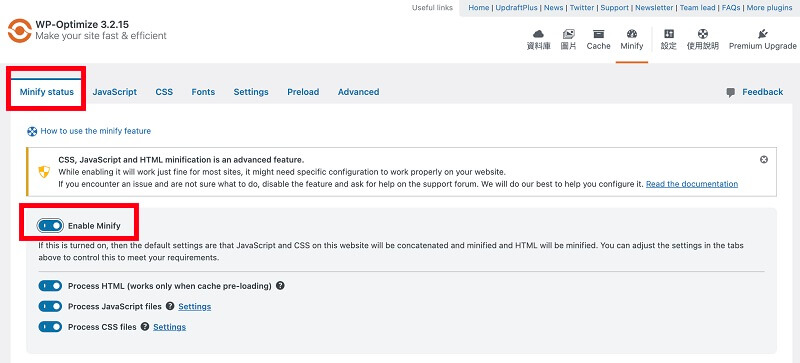Open the FAQs useful link
The width and height of the screenshot is (800, 363).
pyautogui.click(x=731, y=8)
